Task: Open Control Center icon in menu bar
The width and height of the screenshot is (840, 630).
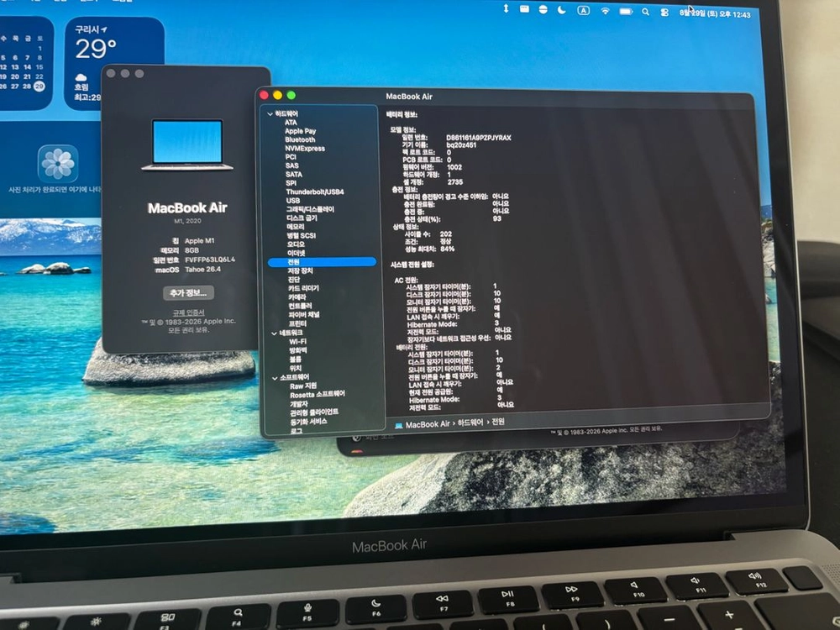Action: (x=664, y=13)
